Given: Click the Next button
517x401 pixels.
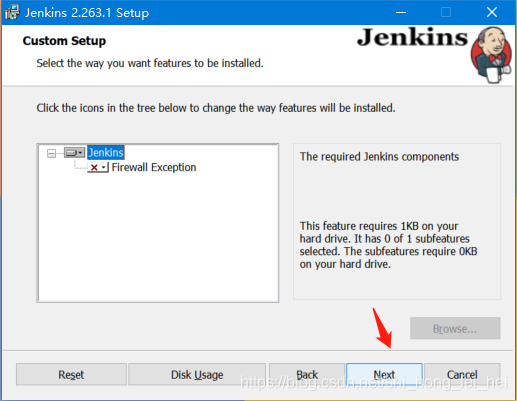Looking at the screenshot, I should (x=384, y=374).
